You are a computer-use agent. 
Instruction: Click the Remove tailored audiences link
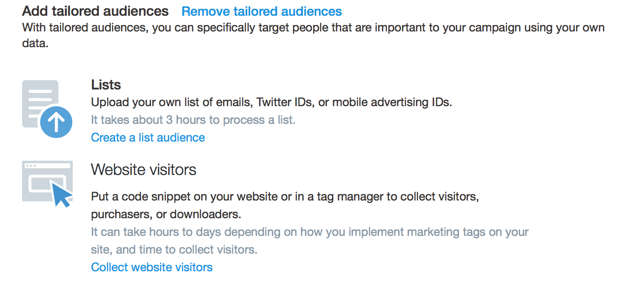[x=262, y=11]
